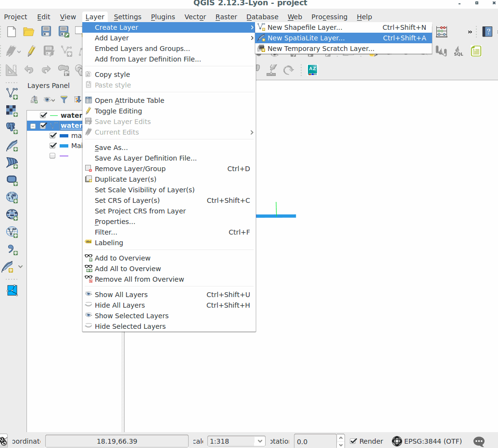Click the green document icon in the toolbar
This screenshot has height=448, width=498.
pos(476,51)
